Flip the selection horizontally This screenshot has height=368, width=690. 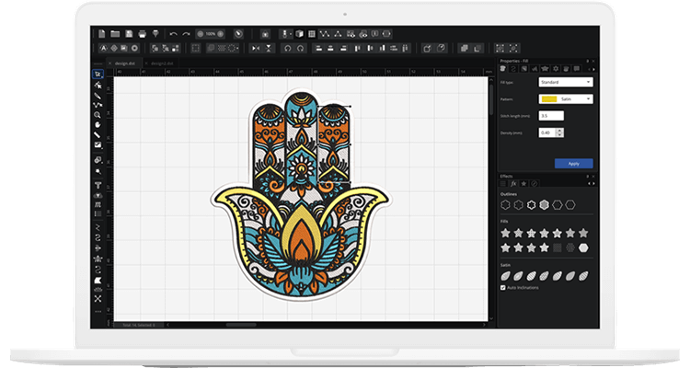coord(255,48)
